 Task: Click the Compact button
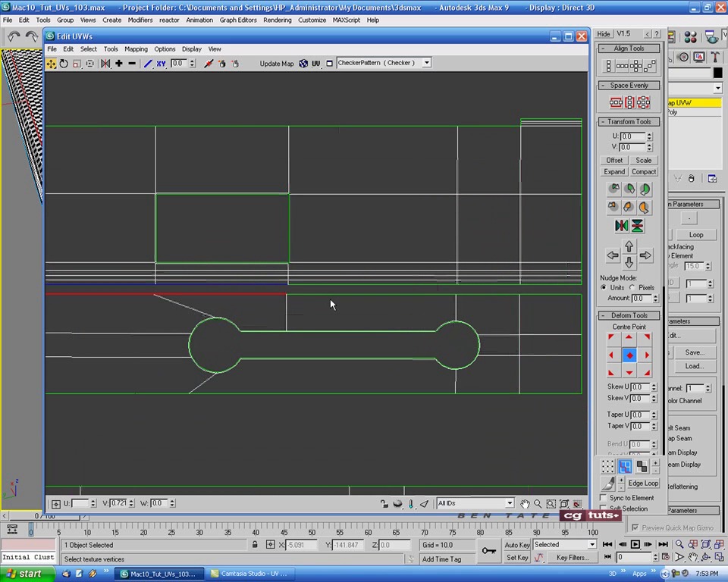click(x=644, y=172)
